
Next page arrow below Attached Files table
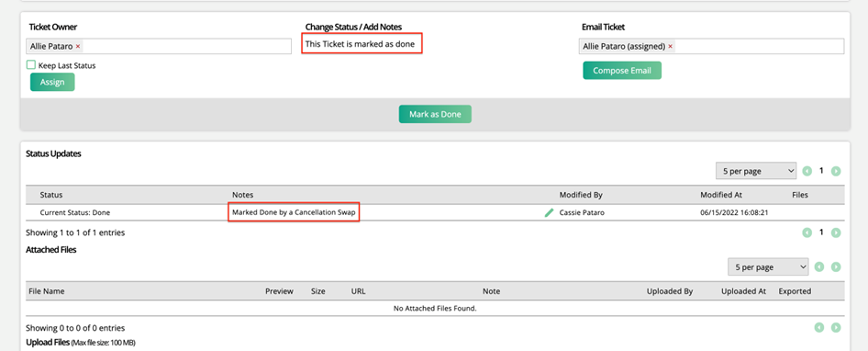[836, 328]
